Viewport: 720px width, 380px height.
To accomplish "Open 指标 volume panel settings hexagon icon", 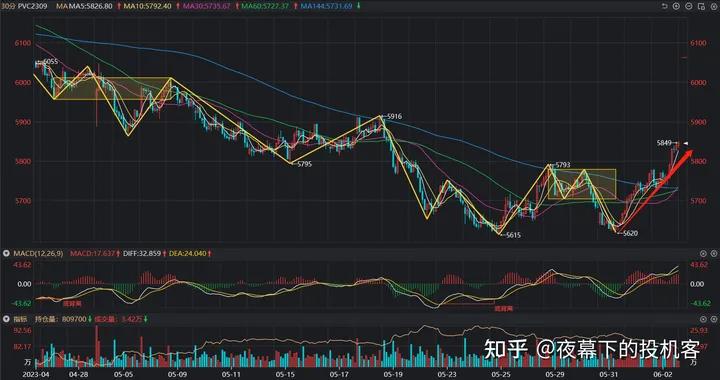I will (x=714, y=319).
